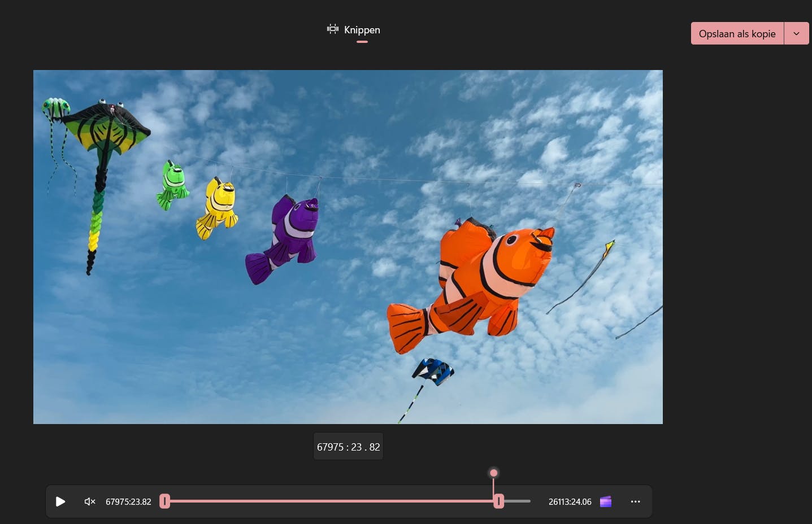Image resolution: width=812 pixels, height=524 pixels.
Task: Open the more options ellipsis menu
Action: point(635,501)
